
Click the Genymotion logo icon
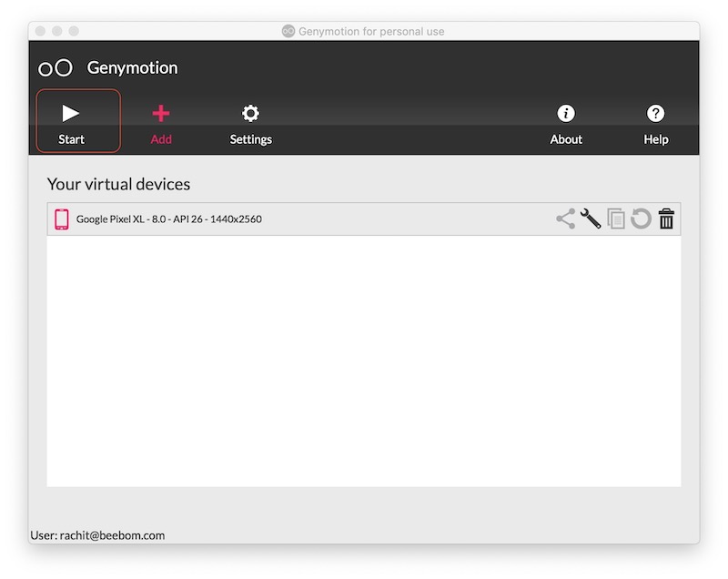pyautogui.click(x=56, y=67)
